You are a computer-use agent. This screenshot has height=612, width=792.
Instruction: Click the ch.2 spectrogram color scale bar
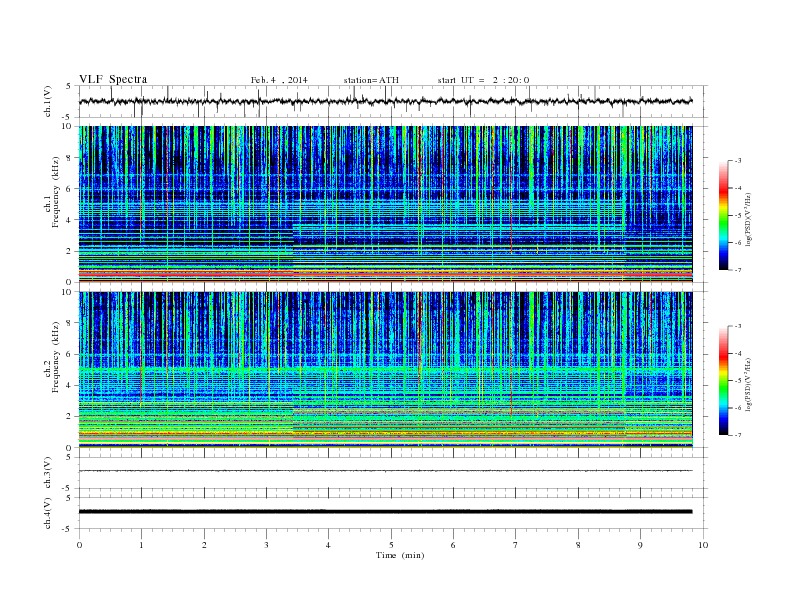pos(723,380)
